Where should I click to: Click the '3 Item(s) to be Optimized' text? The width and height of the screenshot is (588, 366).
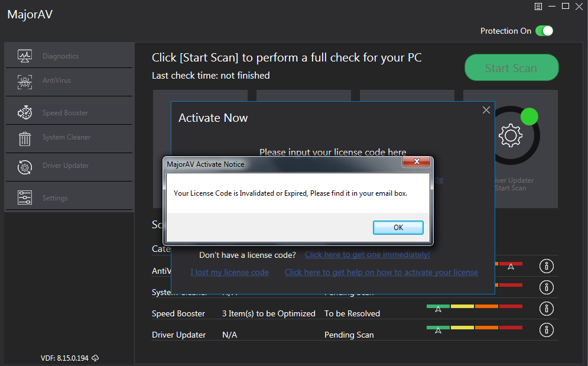268,313
